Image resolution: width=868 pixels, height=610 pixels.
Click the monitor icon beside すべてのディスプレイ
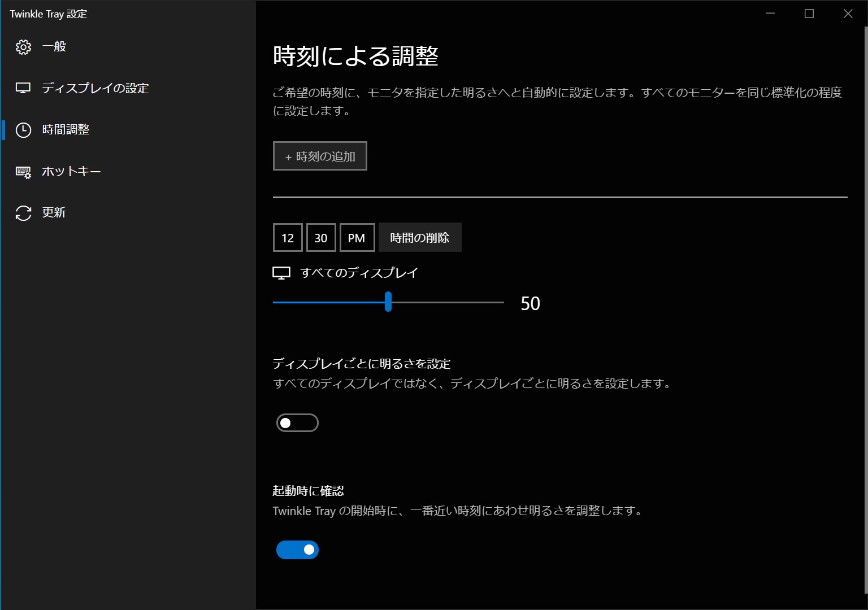(x=282, y=272)
